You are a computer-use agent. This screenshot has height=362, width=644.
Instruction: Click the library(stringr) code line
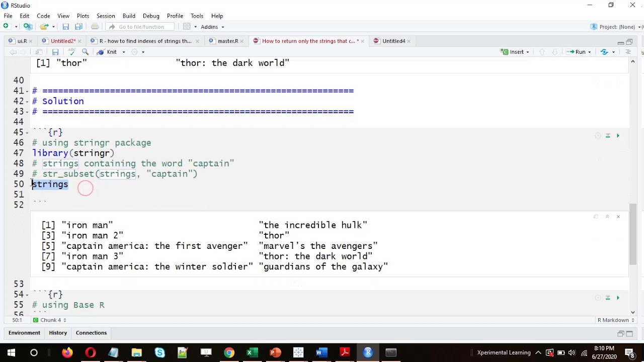pos(73,153)
